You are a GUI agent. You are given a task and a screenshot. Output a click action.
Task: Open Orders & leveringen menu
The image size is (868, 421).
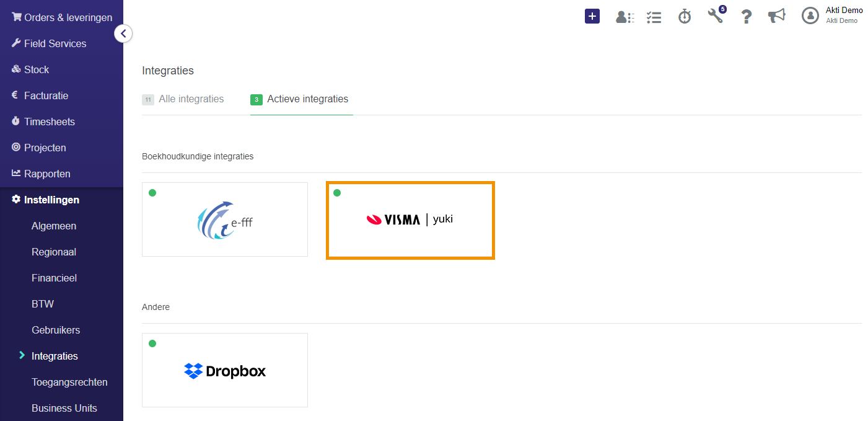(62, 17)
